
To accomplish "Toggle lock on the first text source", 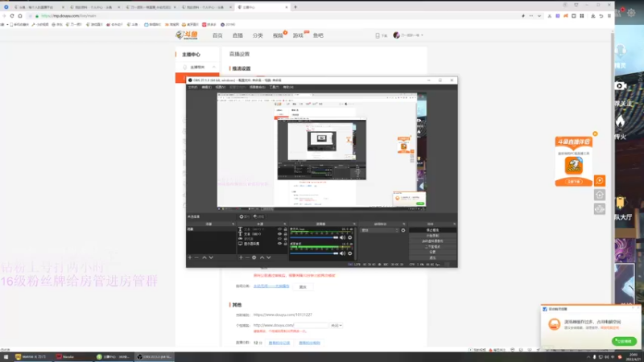I will coord(286,229).
